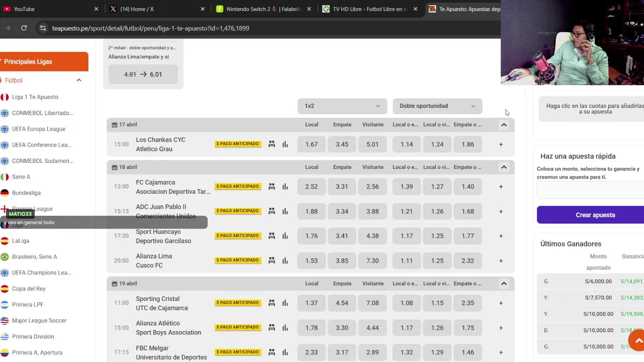This screenshot has height=362, width=644.
Task: Expand more markets for Los Chankas CYC match
Action: [x=501, y=144]
